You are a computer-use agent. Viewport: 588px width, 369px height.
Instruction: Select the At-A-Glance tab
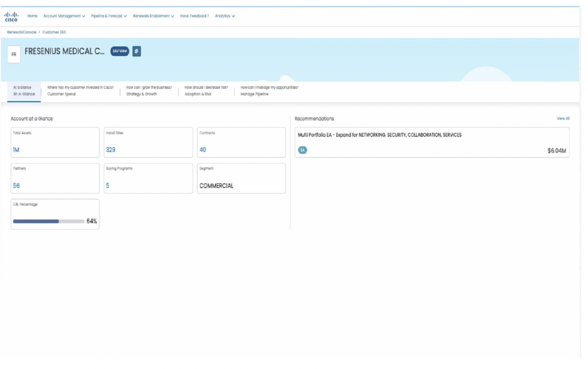tap(24, 91)
